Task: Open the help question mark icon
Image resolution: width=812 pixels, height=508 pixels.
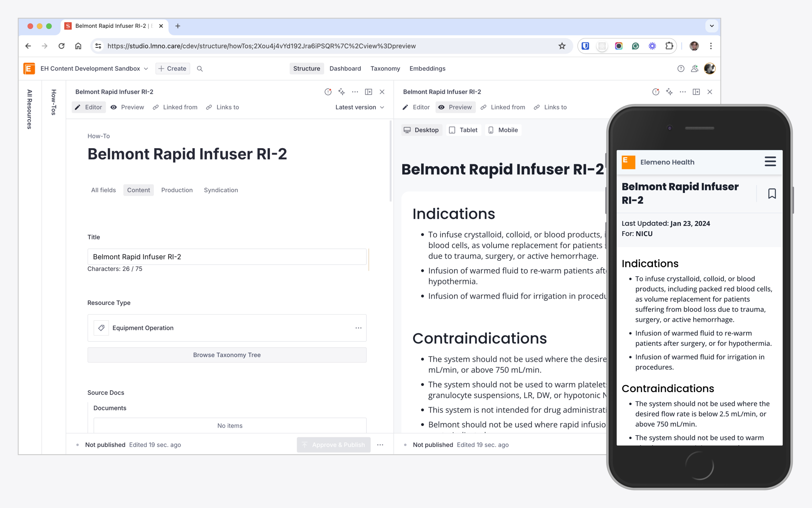Action: (681, 69)
